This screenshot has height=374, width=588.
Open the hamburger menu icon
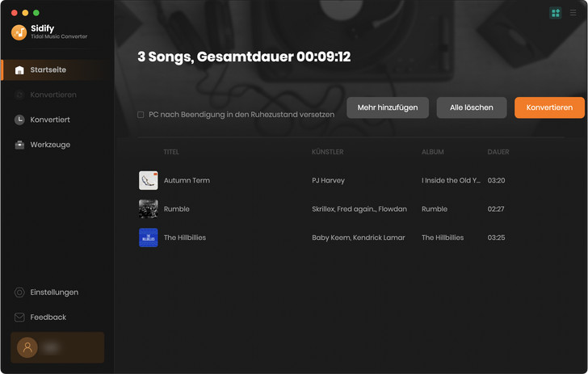tap(573, 13)
